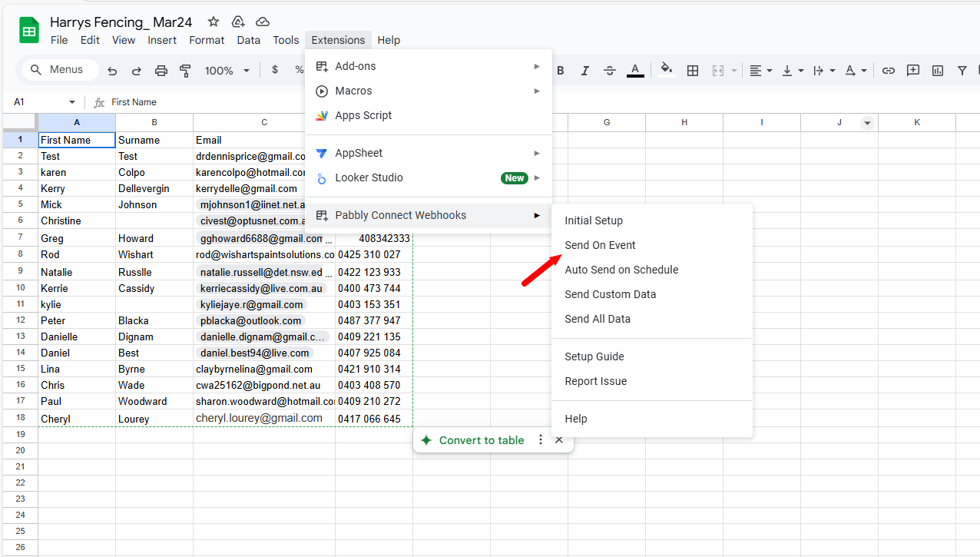Select column A header
The width and height of the screenshot is (980, 557).
coord(77,123)
